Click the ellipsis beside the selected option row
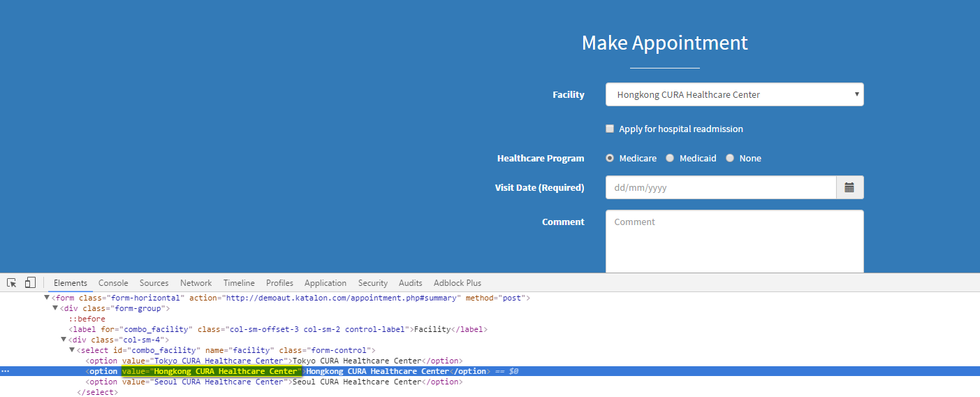980x397 pixels. pos(6,371)
